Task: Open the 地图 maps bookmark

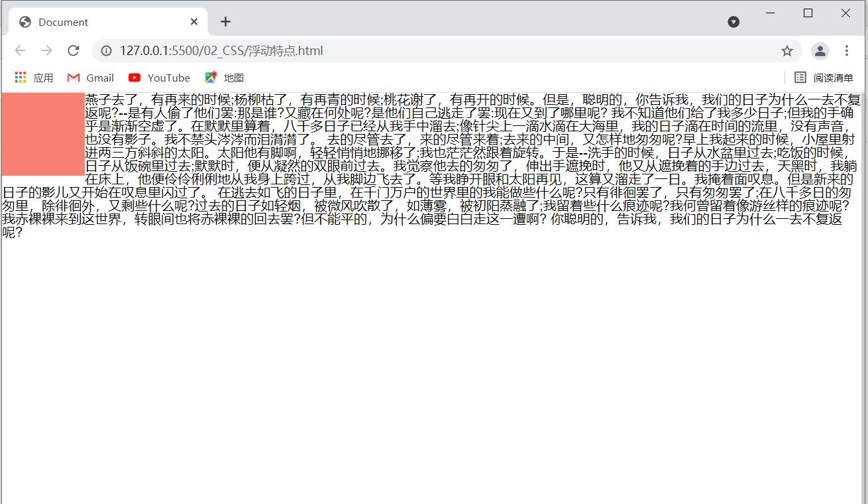Action: 225,78
